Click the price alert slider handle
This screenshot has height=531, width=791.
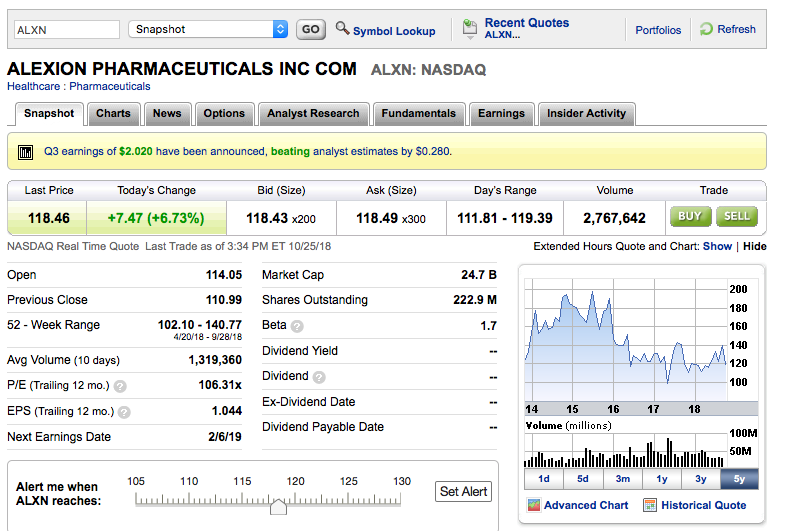[x=278, y=506]
